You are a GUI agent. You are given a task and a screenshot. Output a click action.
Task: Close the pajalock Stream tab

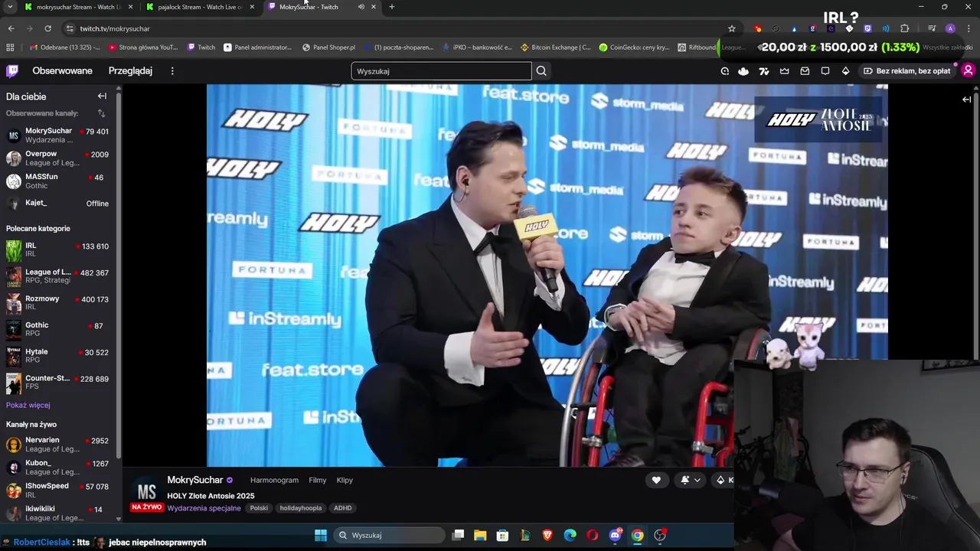252,7
